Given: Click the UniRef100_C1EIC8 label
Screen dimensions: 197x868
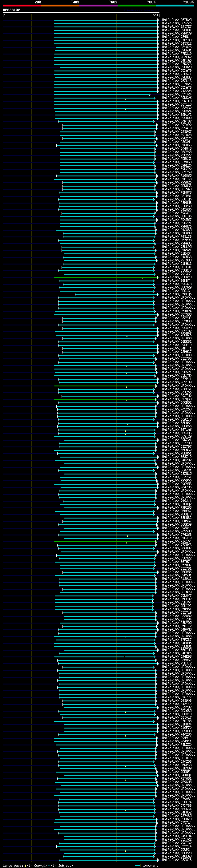Looking at the screenshot, I should pos(176,179).
